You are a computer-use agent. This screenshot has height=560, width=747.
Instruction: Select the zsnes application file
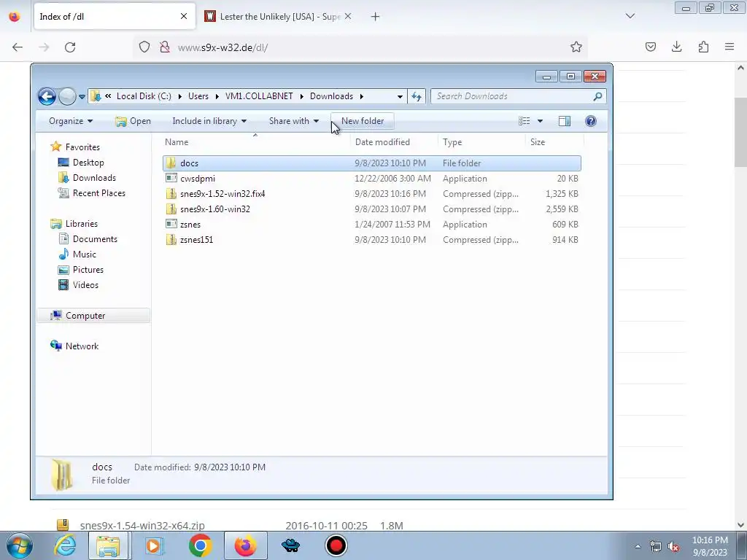[371, 225]
